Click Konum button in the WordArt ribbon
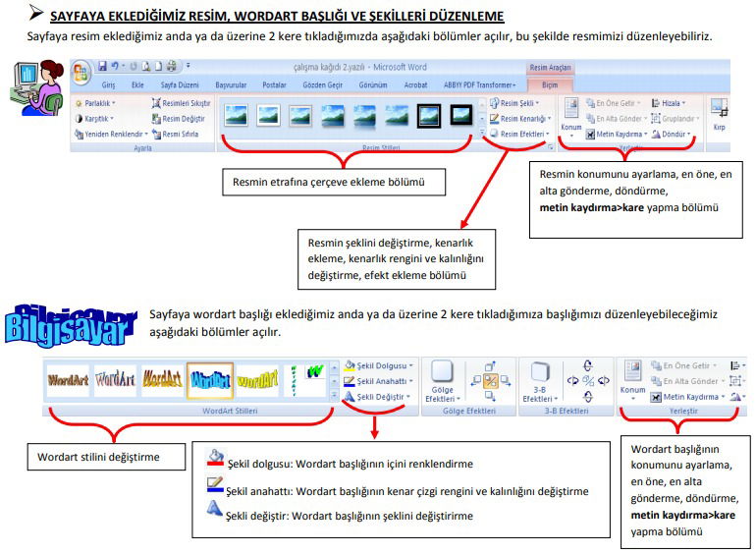This screenshot has width=756, height=554. 632,380
